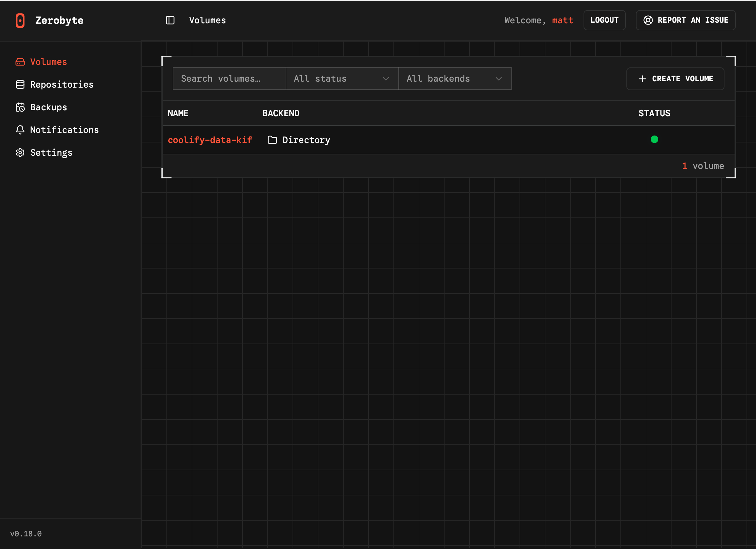Click the STATUS column header
This screenshot has width=756, height=549.
pyautogui.click(x=654, y=113)
